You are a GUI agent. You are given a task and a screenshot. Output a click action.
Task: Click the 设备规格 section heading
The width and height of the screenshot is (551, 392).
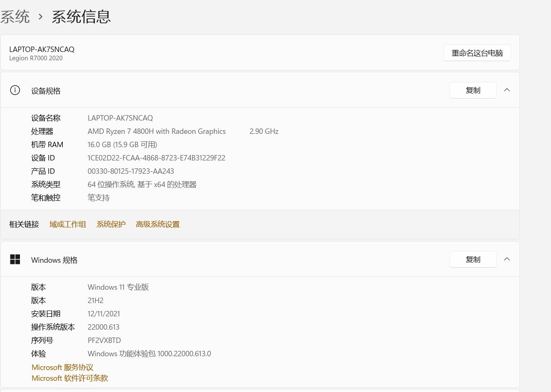point(46,91)
